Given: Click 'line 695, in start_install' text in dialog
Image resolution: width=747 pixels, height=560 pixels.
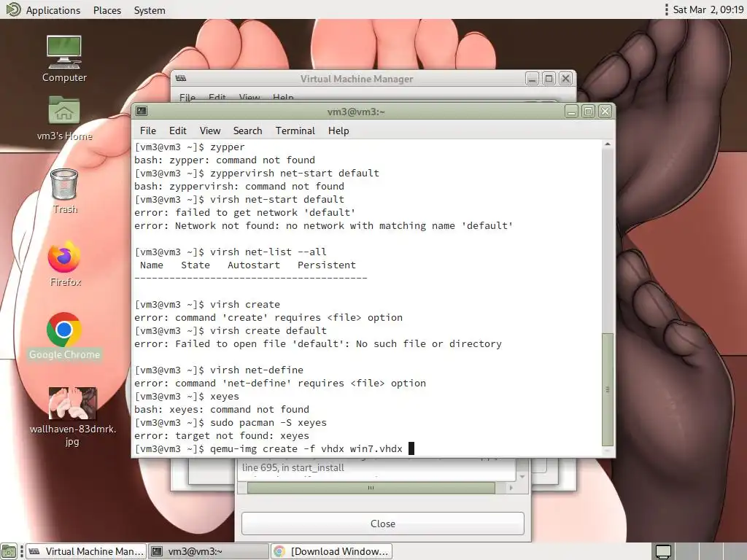Looking at the screenshot, I should (x=293, y=467).
